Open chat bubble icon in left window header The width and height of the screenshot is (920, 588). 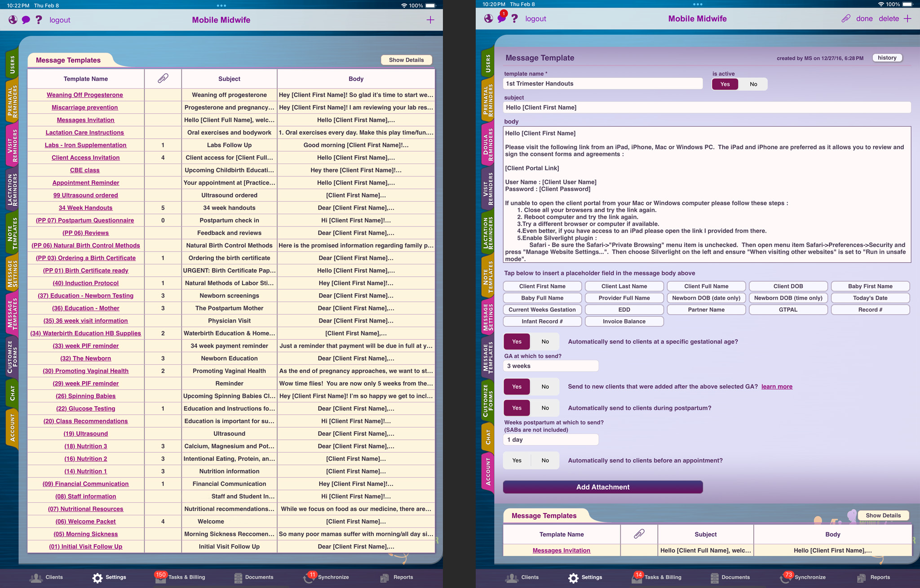(26, 20)
